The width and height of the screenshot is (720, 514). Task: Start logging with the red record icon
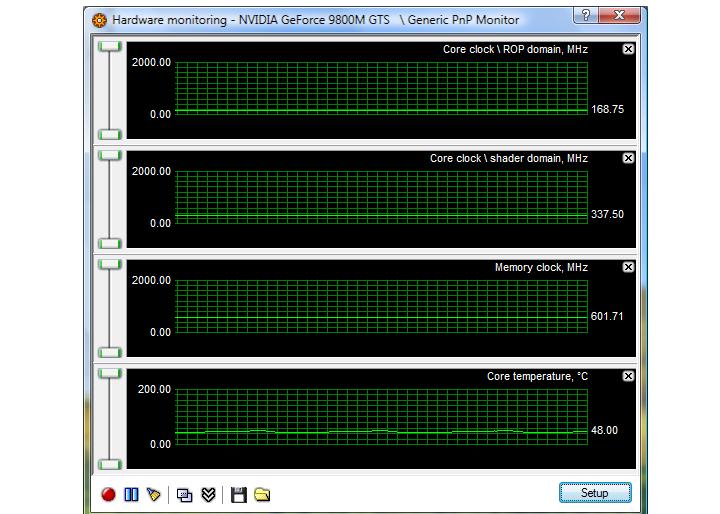[108, 494]
